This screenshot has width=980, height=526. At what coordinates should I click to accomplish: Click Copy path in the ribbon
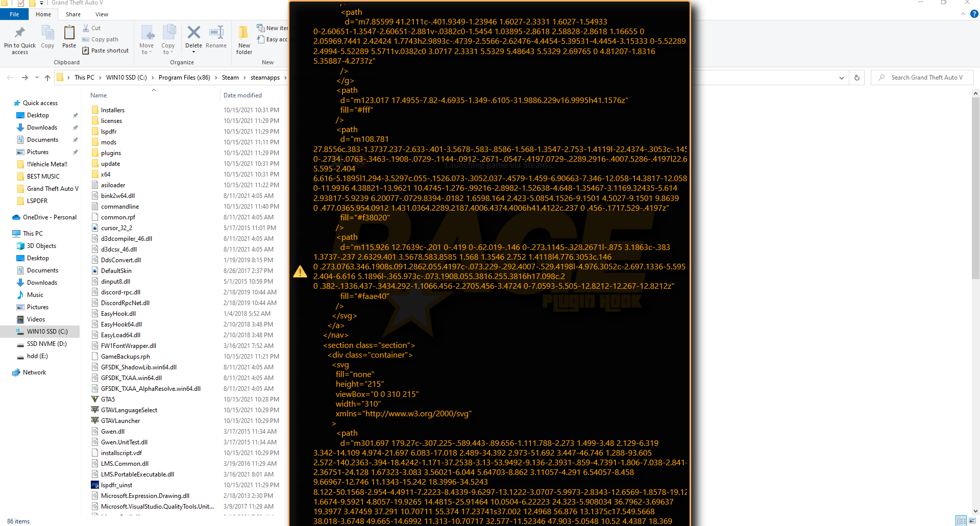[x=101, y=39]
